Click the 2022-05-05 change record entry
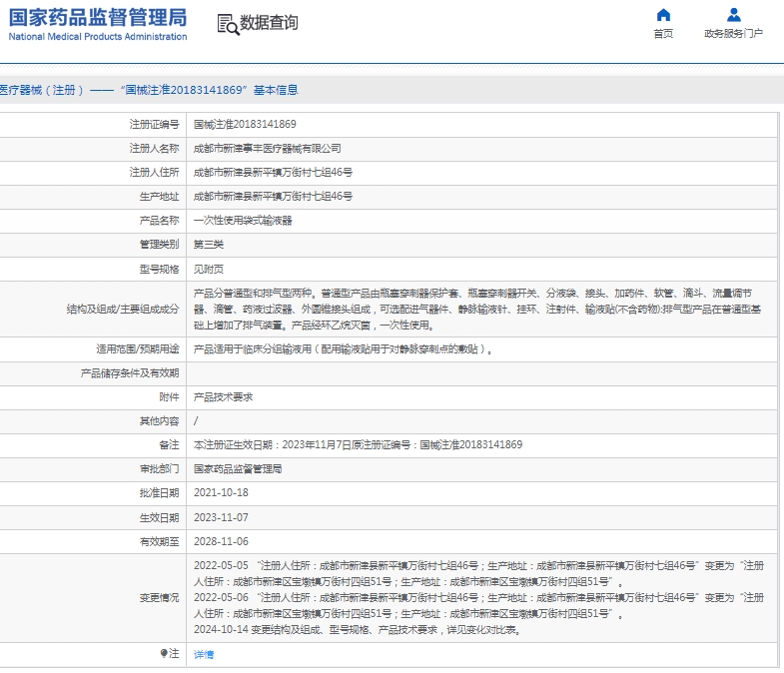Image resolution: width=784 pixels, height=673 pixels. point(478,573)
